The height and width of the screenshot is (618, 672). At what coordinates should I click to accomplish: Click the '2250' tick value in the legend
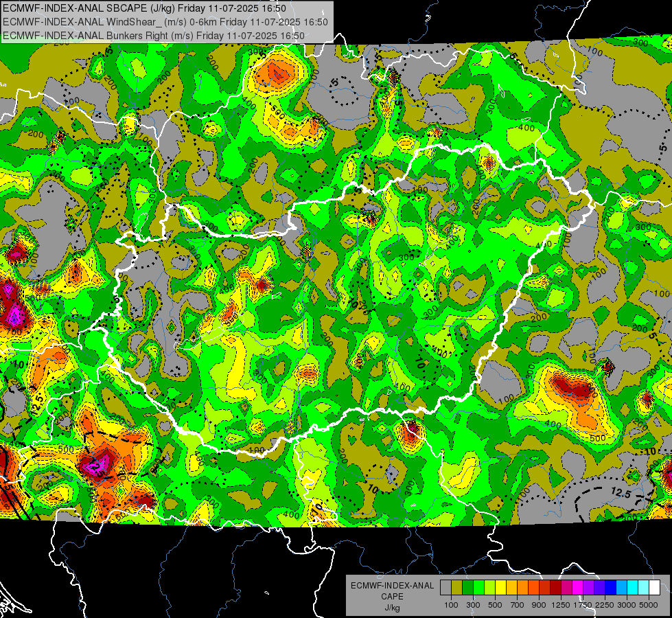click(605, 605)
